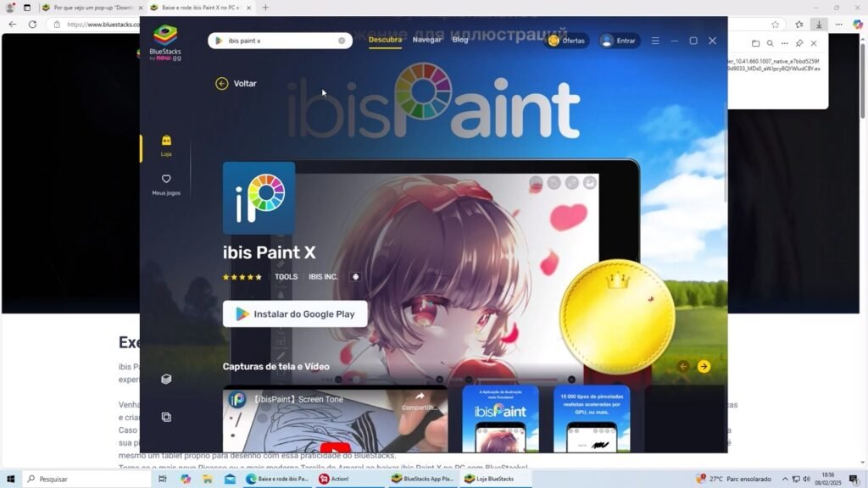Click the golden crown coin
Screen dimensions: 868x488
click(x=617, y=317)
